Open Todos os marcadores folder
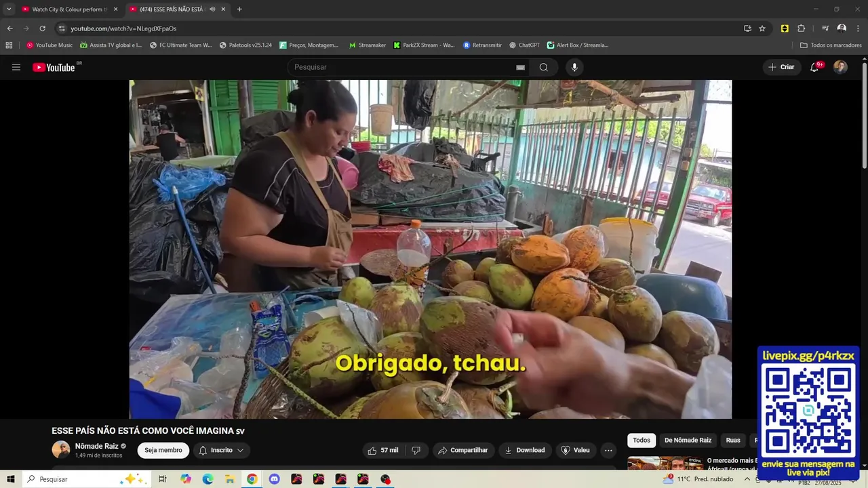Image resolution: width=868 pixels, height=488 pixels. click(x=831, y=45)
